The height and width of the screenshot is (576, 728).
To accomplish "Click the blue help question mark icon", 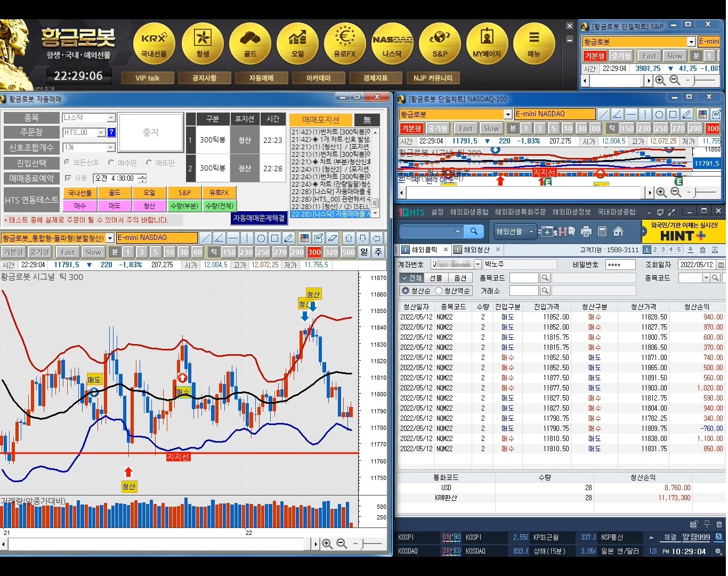I will pyautogui.click(x=111, y=132).
